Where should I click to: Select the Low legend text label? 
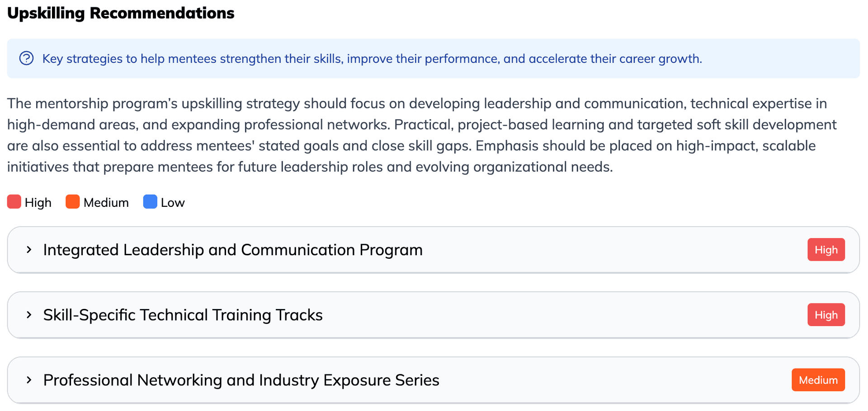(x=173, y=203)
